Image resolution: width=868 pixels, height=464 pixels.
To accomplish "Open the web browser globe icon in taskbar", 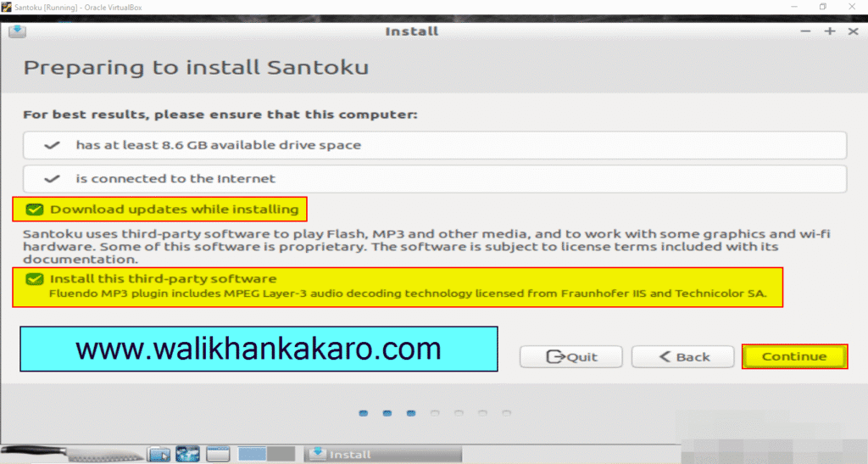I will pos(187,454).
